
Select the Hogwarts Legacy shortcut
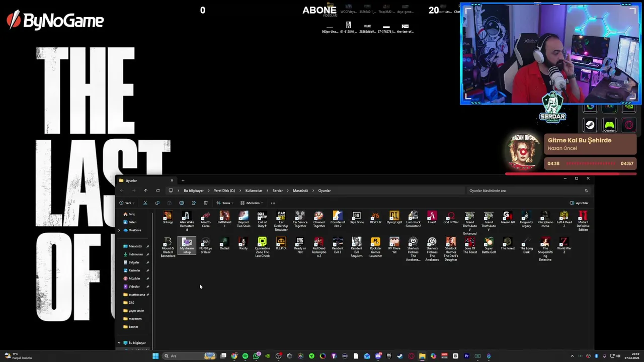(x=526, y=219)
